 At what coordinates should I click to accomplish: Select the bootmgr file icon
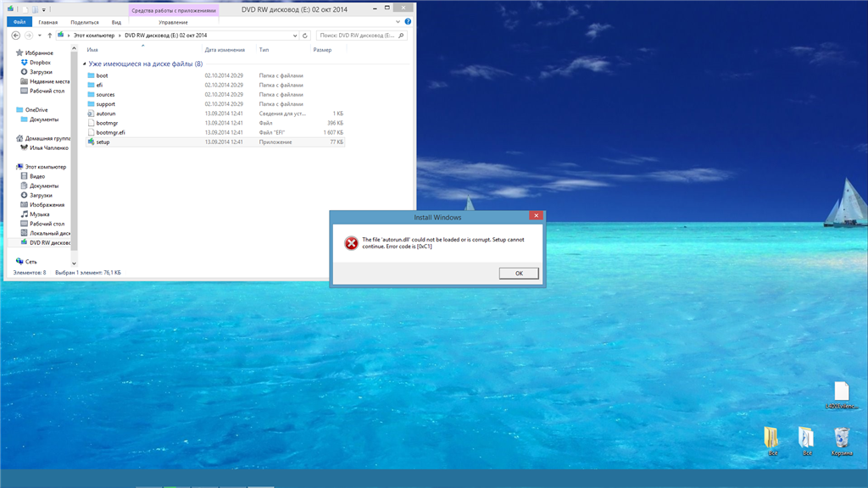(x=91, y=123)
